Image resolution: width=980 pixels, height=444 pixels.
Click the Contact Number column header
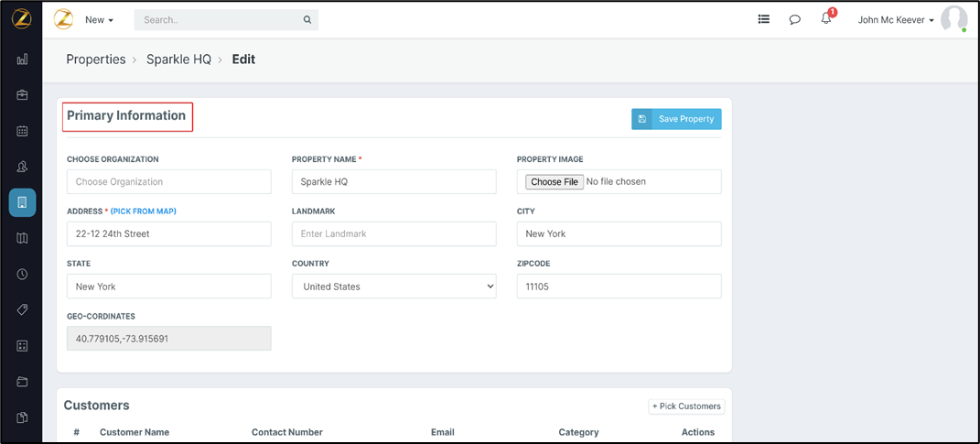[x=287, y=432]
